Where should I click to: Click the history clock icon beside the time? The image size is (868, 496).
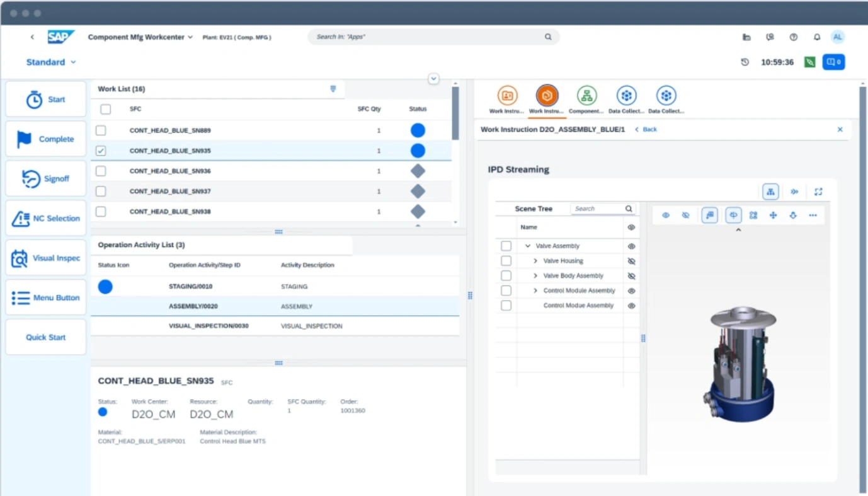tap(745, 62)
